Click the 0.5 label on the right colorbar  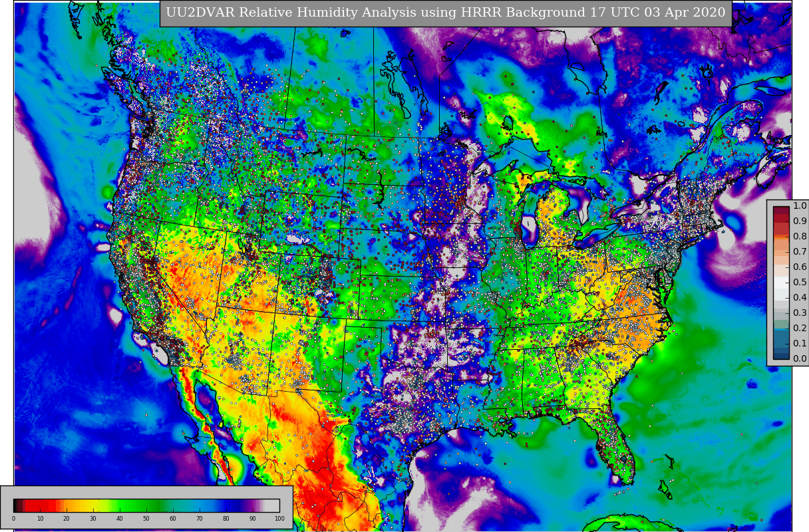point(800,282)
